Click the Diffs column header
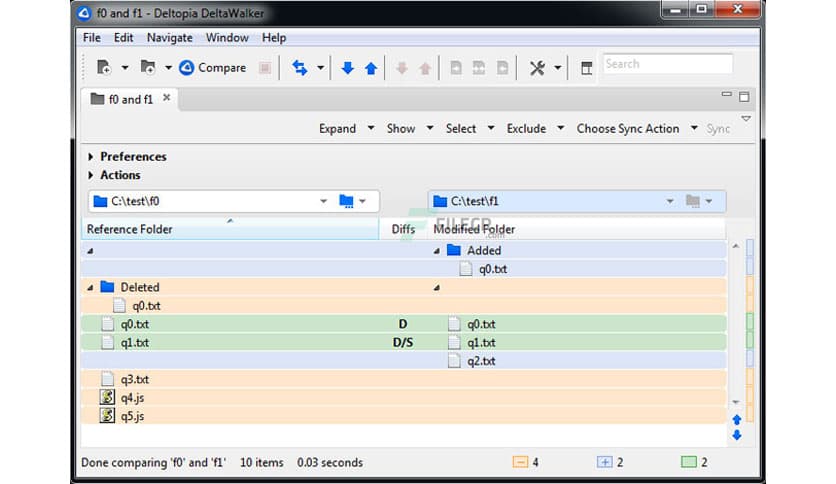The width and height of the screenshot is (836, 484). tap(403, 229)
